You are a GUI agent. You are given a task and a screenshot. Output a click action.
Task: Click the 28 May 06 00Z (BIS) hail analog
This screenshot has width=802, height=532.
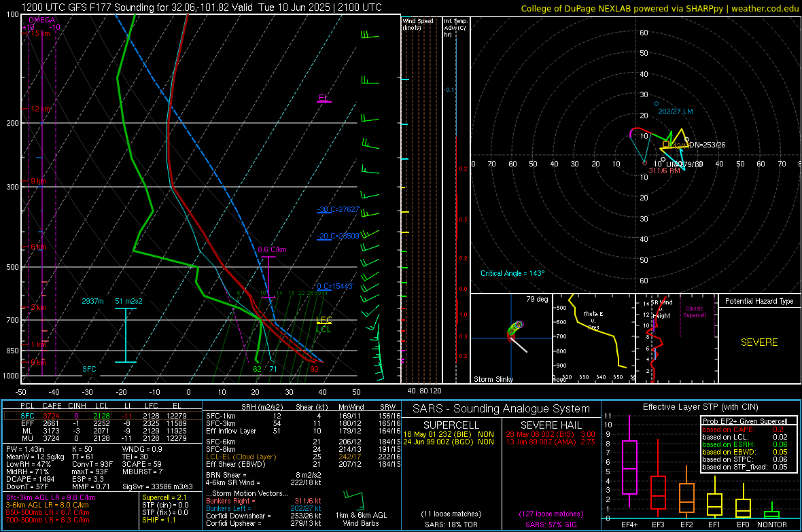pyautogui.click(x=551, y=434)
